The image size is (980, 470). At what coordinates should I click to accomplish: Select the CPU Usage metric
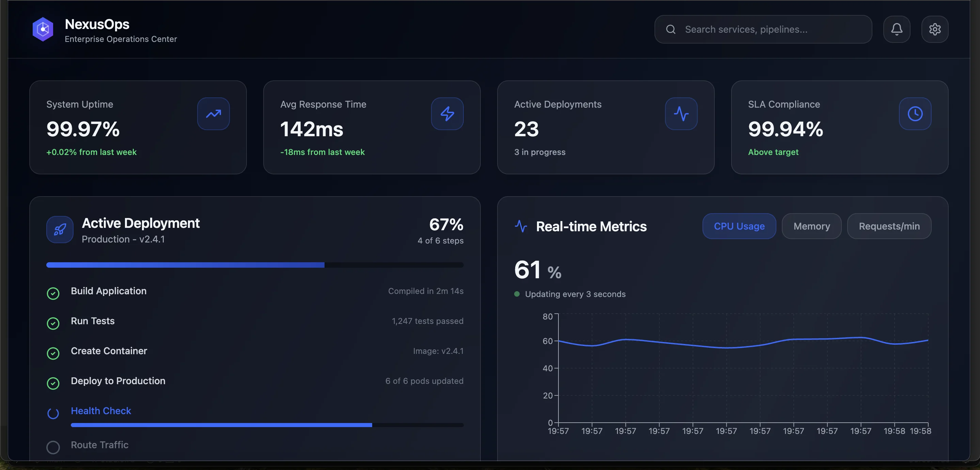click(x=739, y=226)
